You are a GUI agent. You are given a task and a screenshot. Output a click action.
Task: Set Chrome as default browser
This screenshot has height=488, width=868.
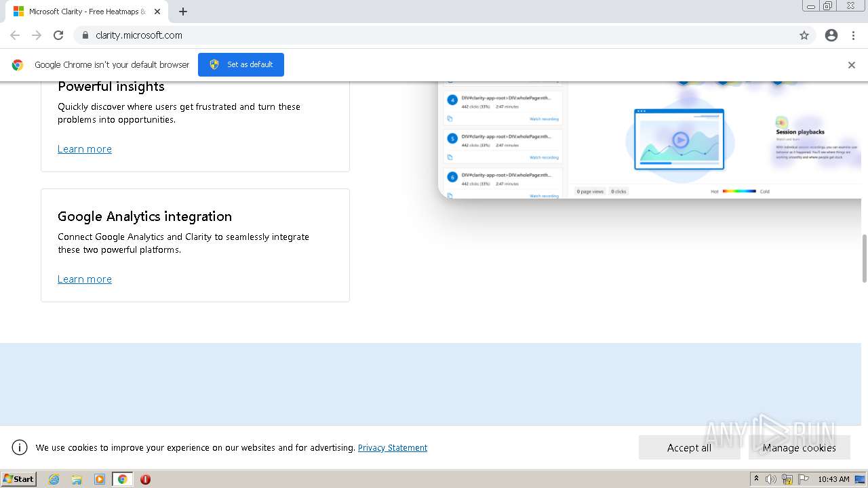click(x=241, y=64)
